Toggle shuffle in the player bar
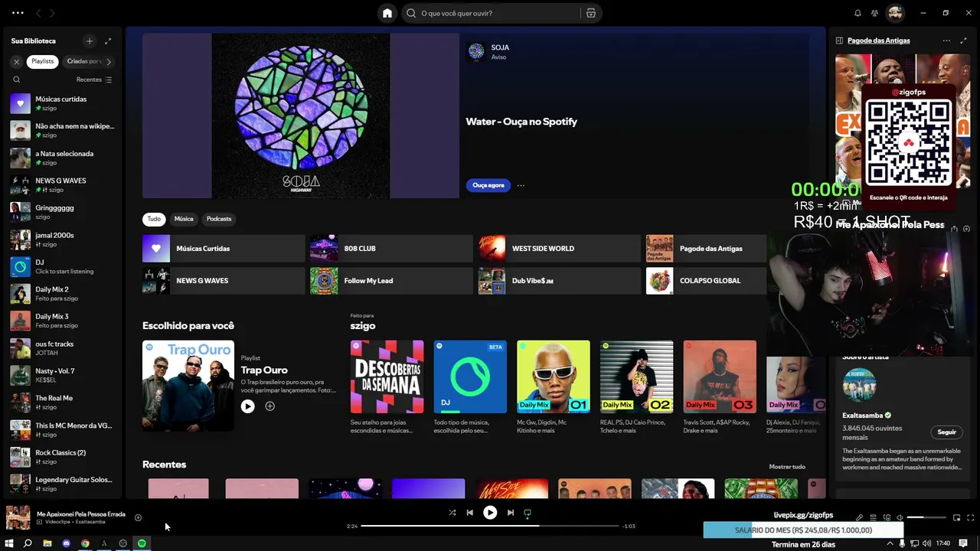Viewport: 980px width, 551px height. (x=452, y=513)
